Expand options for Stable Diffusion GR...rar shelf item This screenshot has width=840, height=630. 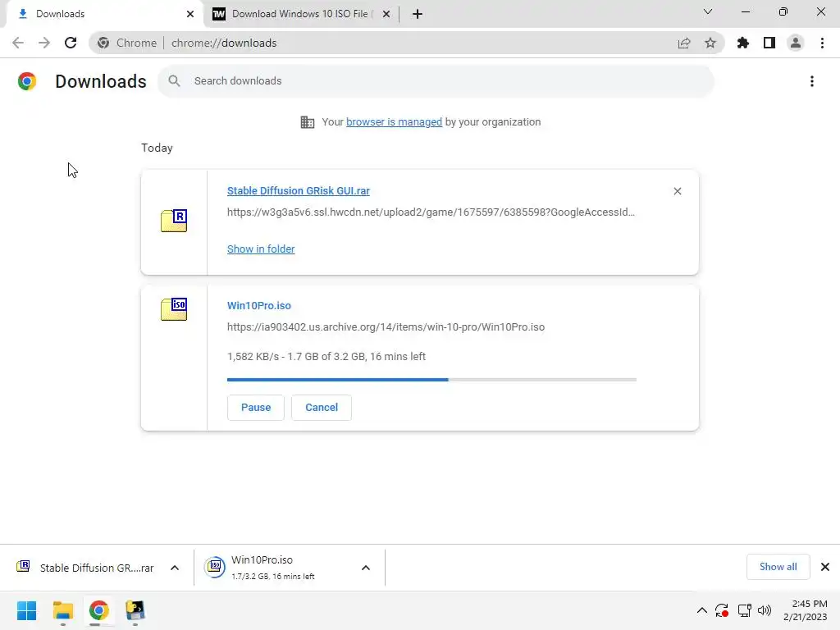pos(175,568)
